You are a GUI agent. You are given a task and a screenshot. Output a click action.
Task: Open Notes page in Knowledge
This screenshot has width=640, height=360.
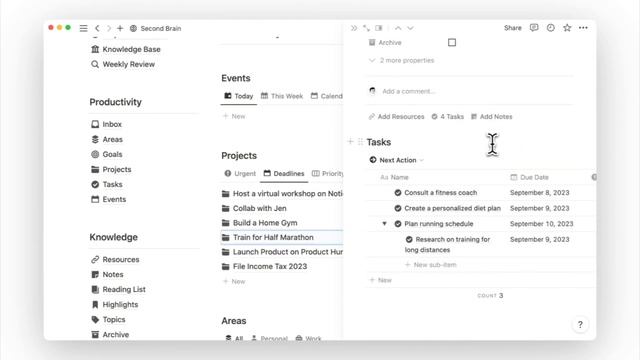click(107, 275)
